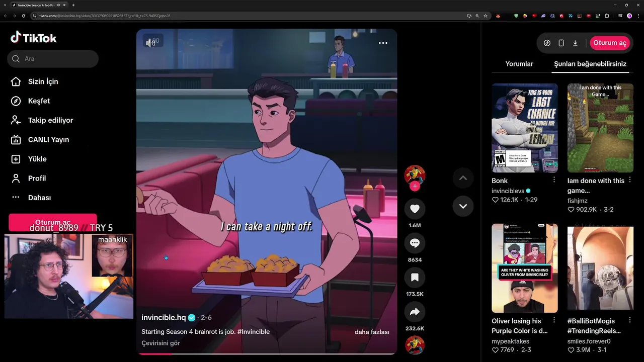Expand the Dahası menu

tap(31, 198)
